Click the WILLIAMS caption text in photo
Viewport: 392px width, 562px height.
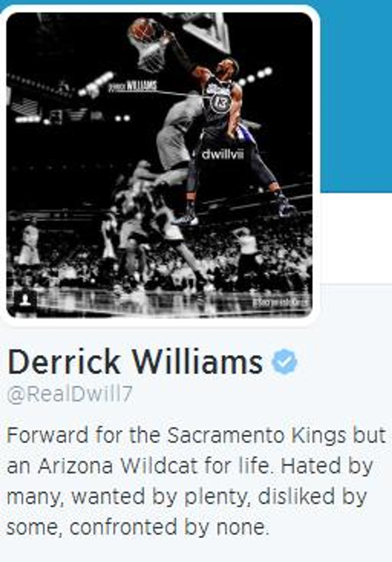133,87
